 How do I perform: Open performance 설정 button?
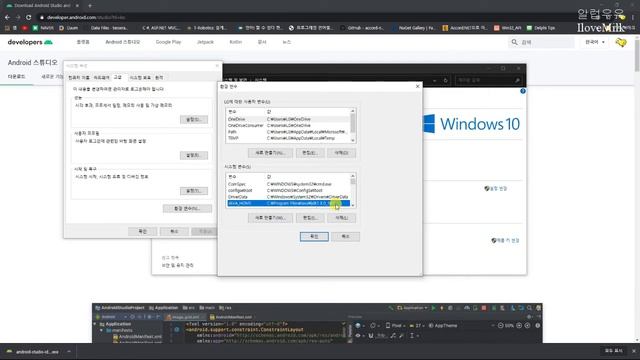tap(193, 120)
